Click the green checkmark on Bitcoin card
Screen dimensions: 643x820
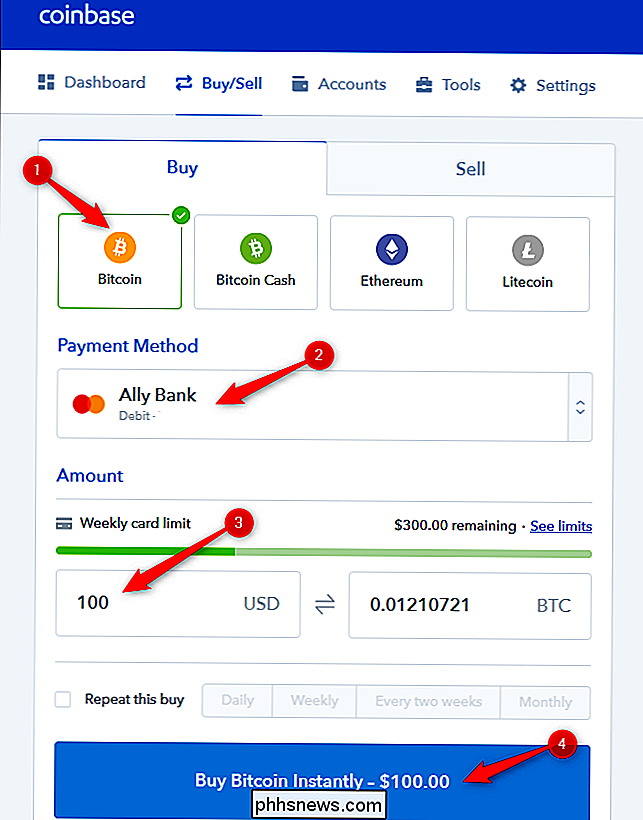181,215
